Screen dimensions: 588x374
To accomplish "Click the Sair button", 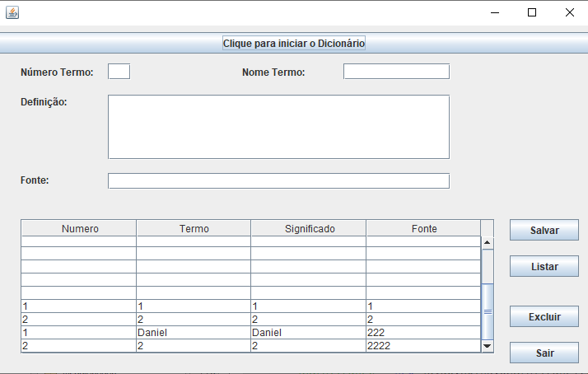I will tap(544, 353).
